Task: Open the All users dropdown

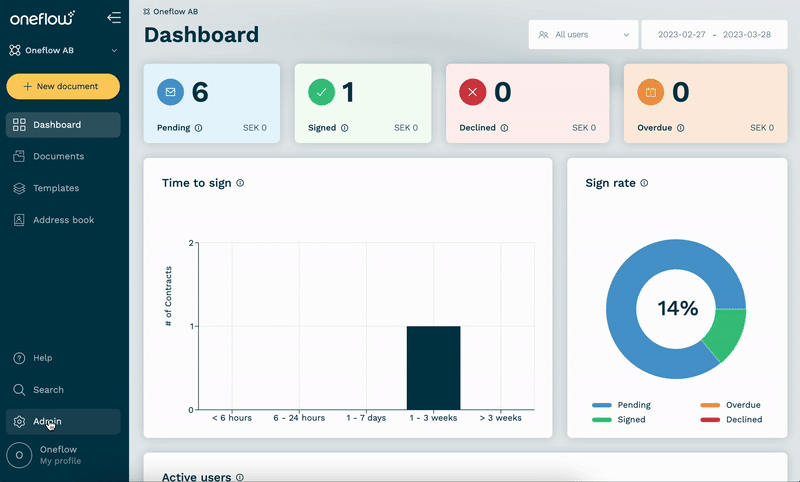Action: (x=583, y=35)
